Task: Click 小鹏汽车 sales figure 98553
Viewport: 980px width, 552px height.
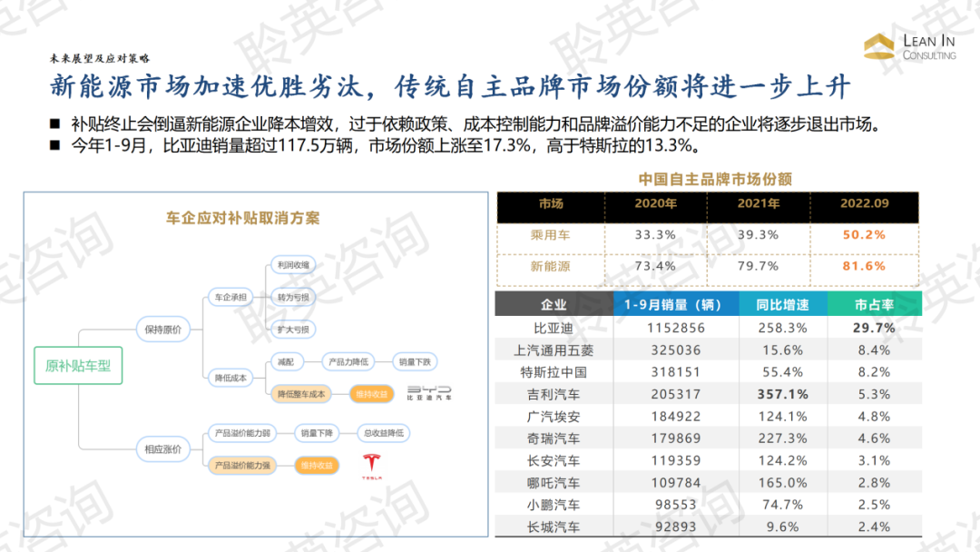Action: coord(676,505)
